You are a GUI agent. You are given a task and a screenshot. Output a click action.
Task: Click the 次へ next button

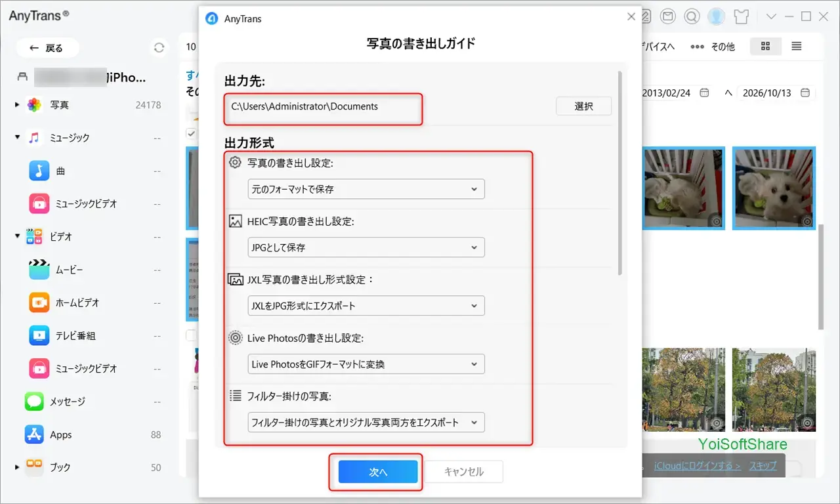point(378,472)
